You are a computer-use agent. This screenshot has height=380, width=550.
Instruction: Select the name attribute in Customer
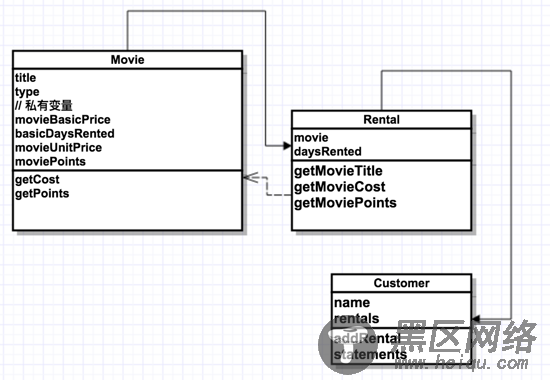point(352,302)
